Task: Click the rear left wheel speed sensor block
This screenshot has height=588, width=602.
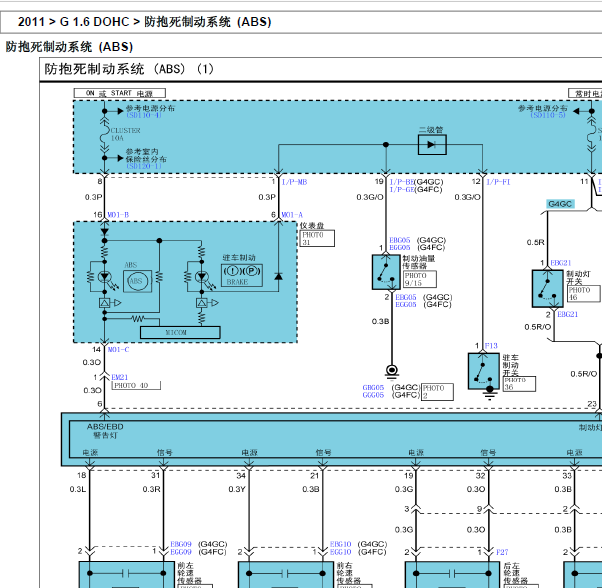Action: click(x=452, y=575)
